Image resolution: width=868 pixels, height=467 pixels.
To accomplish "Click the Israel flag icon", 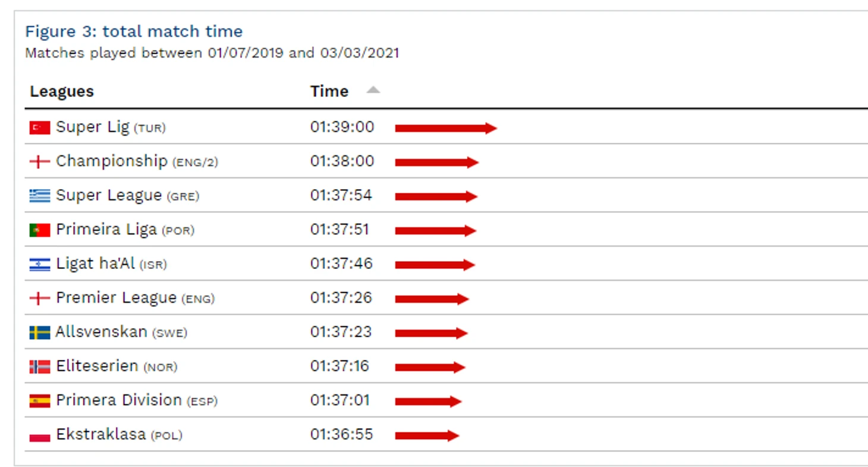I will [40, 265].
